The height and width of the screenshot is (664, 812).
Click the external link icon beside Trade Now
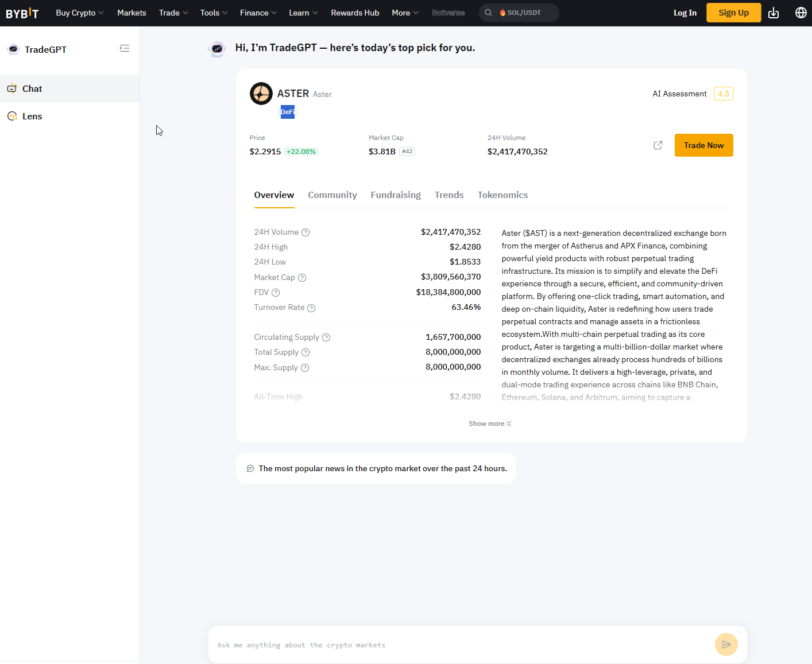click(x=658, y=145)
